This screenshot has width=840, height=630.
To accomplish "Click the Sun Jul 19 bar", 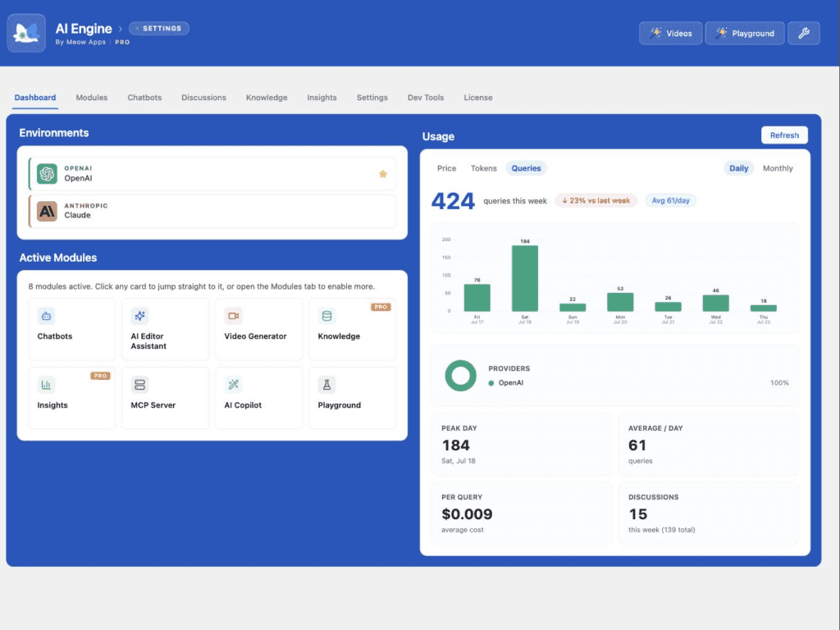I will (x=573, y=308).
